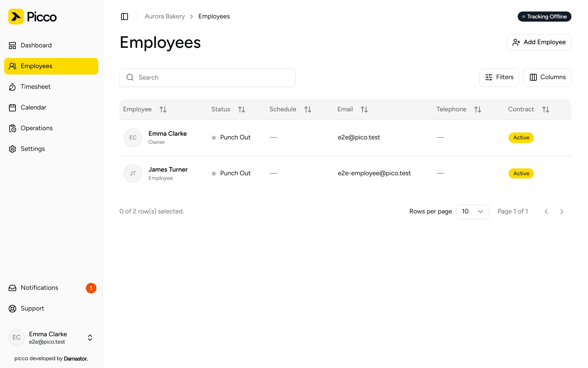Sort by Telephone column arrows
Screen dimensions: 588x368
[478, 109]
